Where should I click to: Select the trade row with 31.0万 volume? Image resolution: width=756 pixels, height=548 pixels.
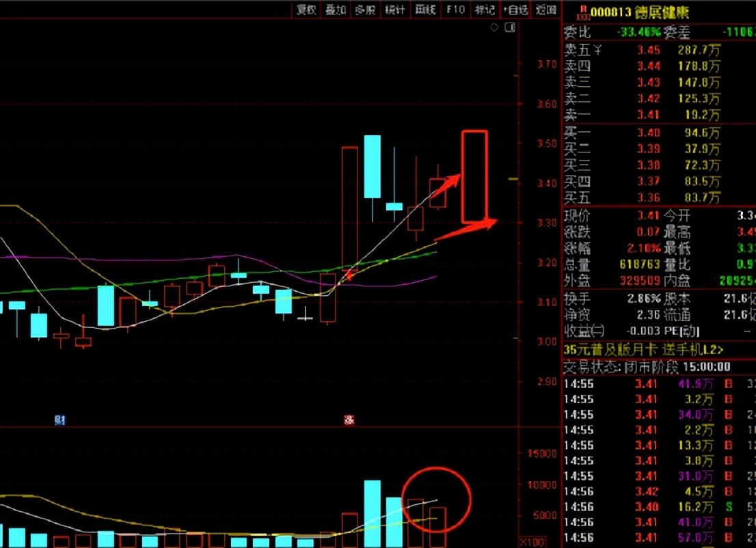(x=659, y=476)
